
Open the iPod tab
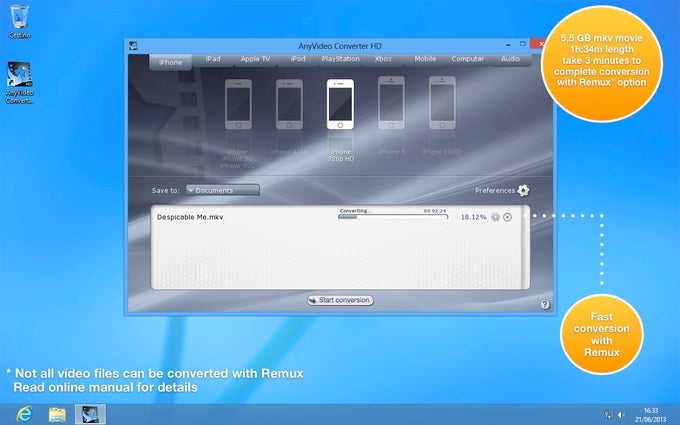tap(298, 59)
